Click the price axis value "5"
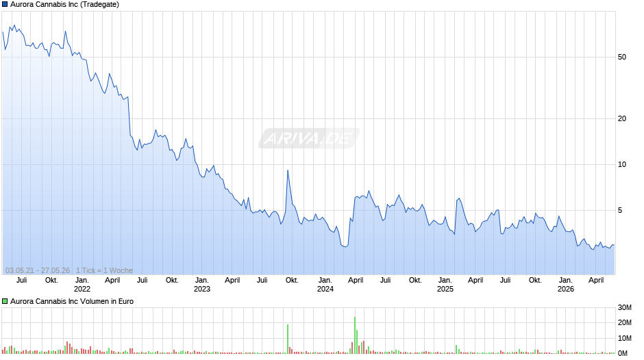 point(620,211)
